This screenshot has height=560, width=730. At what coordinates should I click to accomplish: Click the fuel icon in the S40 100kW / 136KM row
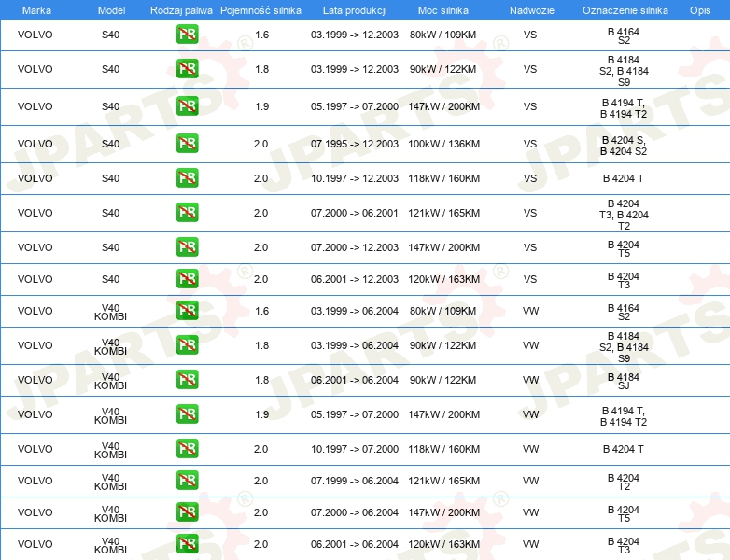point(187,144)
